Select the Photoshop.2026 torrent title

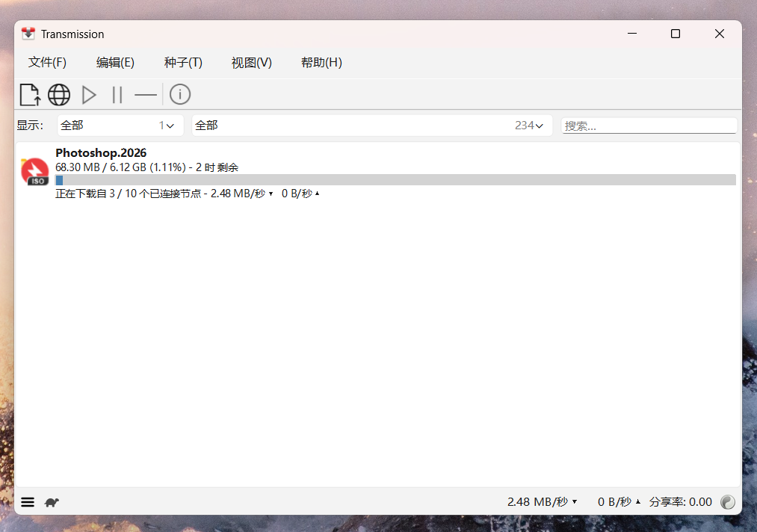[101, 153]
